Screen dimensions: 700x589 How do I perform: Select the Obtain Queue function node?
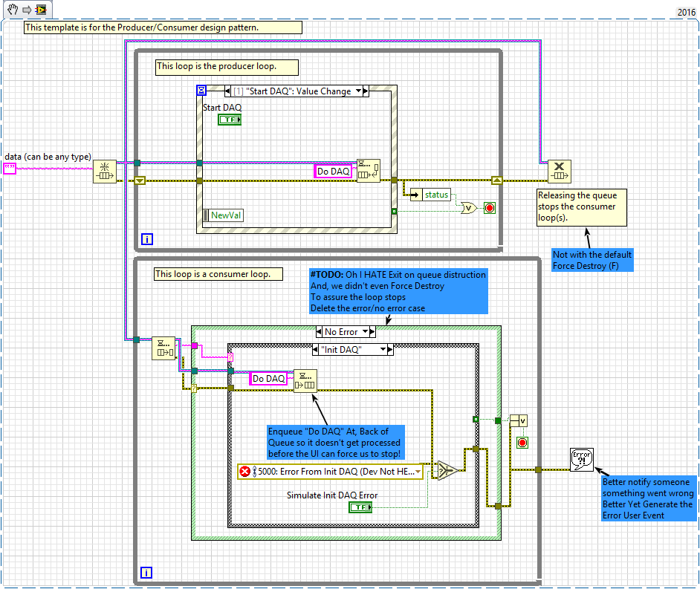tap(105, 172)
